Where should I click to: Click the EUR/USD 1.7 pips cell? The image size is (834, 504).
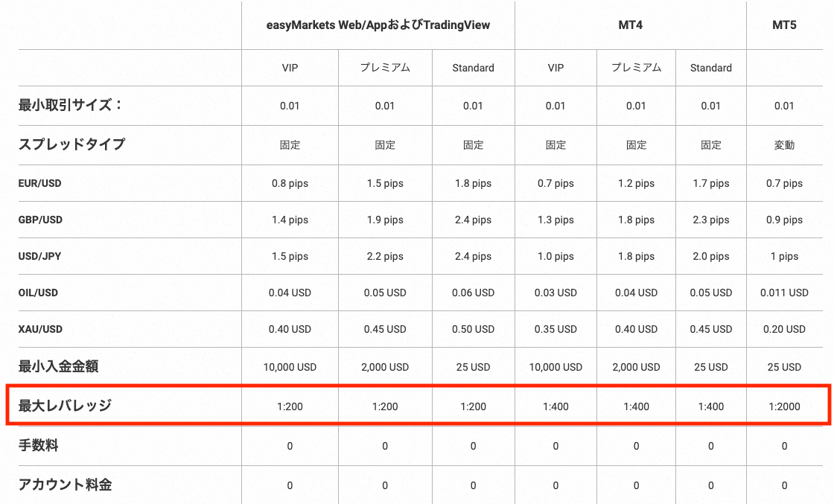[710, 183]
